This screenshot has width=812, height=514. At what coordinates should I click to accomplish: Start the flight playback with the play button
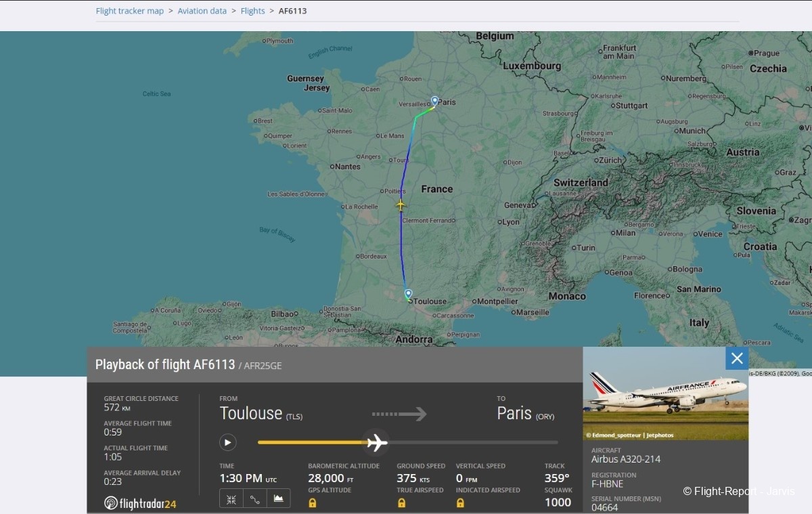click(x=228, y=443)
